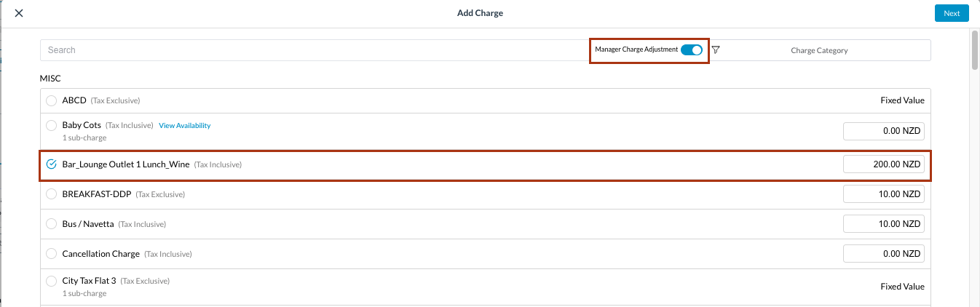Edit the Cancellation Charge amount field
The image size is (980, 307).
(x=883, y=254)
